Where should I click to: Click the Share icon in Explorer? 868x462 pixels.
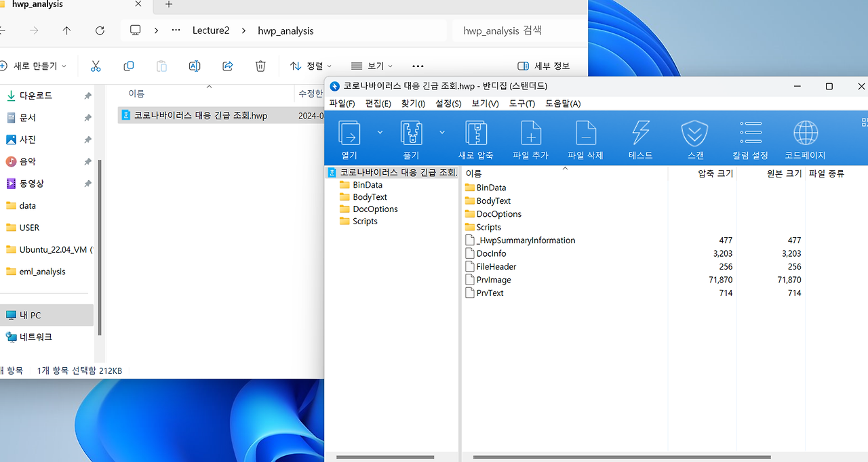228,66
